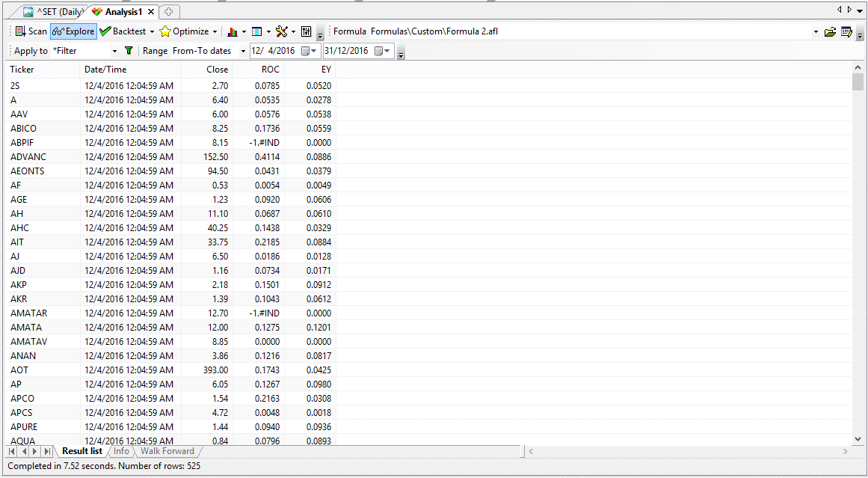Click the view layout window icon
868x478 pixels.
[256, 31]
